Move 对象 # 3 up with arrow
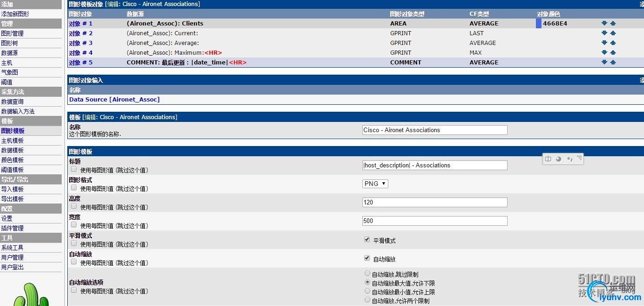The height and width of the screenshot is (306, 644). pyautogui.click(x=613, y=43)
